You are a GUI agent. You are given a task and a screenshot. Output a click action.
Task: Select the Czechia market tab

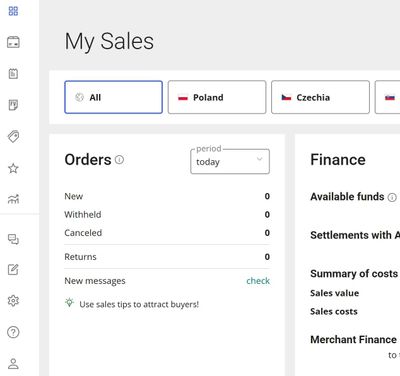tap(320, 97)
